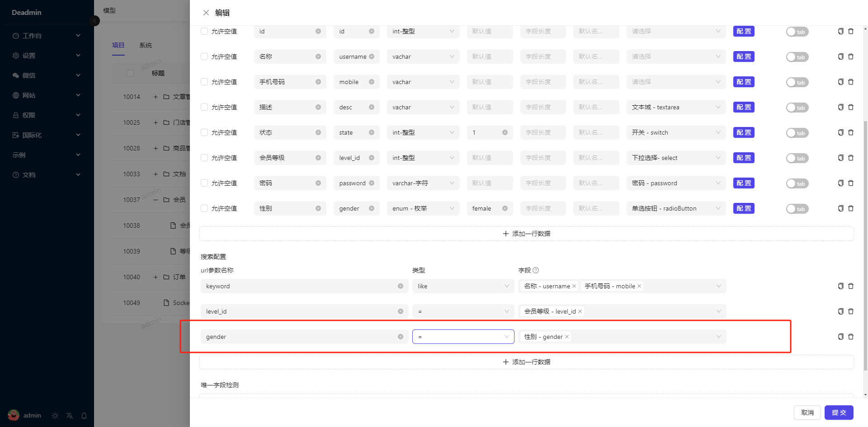Viewport: 868px width, 427px height.
Task: Expand the 权限 sidebar menu
Action: pos(47,115)
